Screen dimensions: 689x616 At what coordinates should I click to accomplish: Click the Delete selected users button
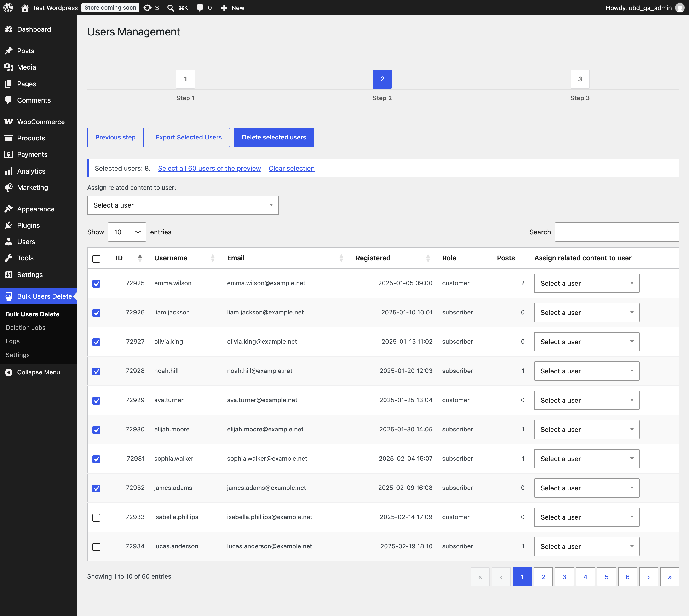coord(274,137)
